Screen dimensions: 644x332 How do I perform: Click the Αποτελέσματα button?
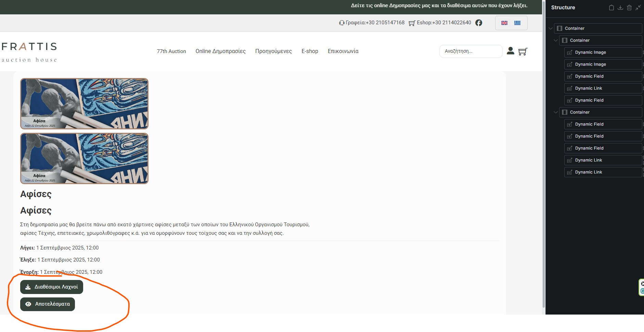[48, 304]
